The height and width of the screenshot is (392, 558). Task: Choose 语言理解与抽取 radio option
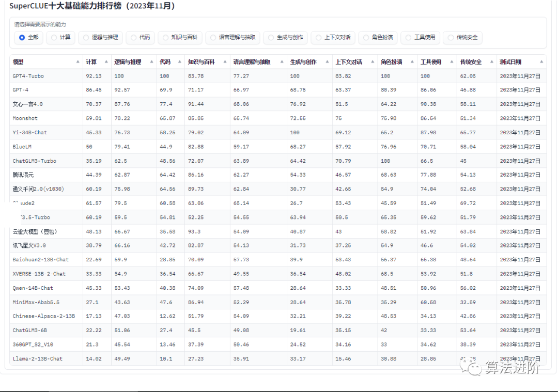click(233, 37)
